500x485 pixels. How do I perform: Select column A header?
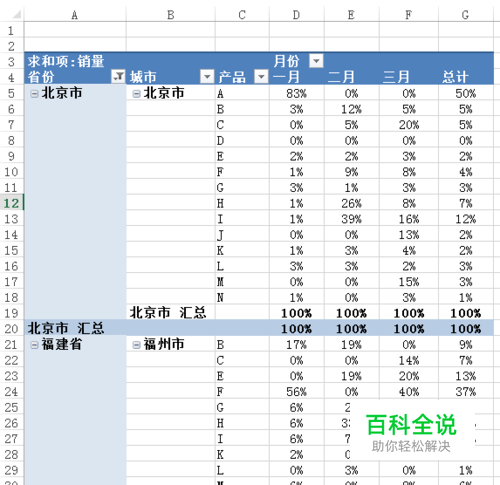click(75, 15)
